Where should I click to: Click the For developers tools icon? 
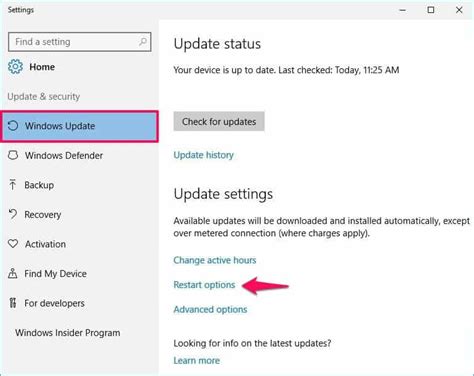[13, 303]
